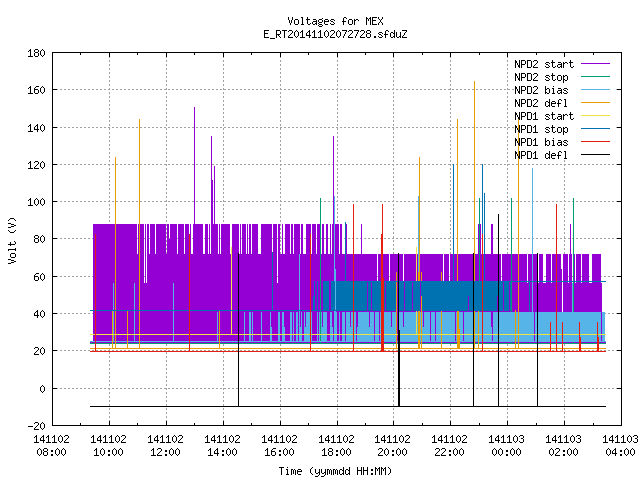Click the "NPD1 bias" legend label
Screen dimensions: 640x480
tap(541, 142)
